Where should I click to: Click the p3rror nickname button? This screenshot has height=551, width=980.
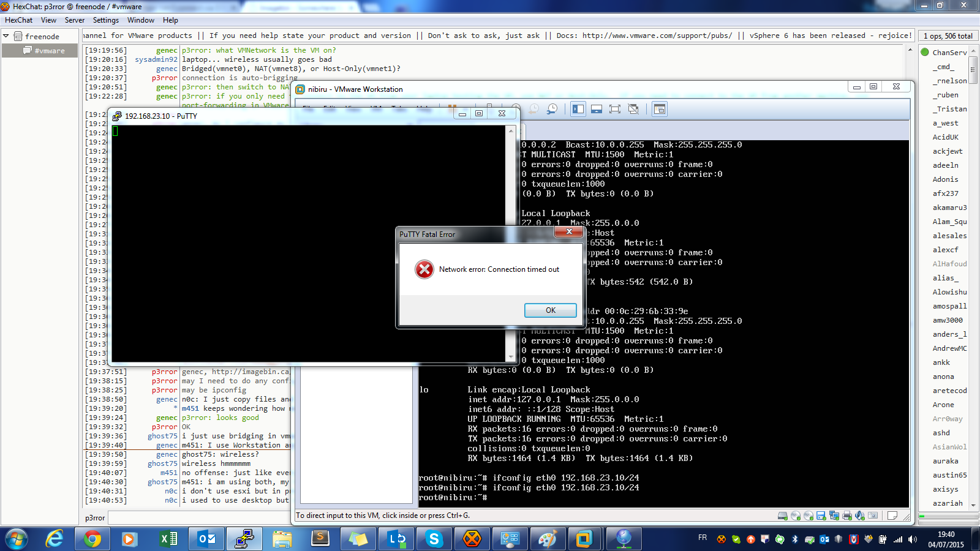coord(95,518)
